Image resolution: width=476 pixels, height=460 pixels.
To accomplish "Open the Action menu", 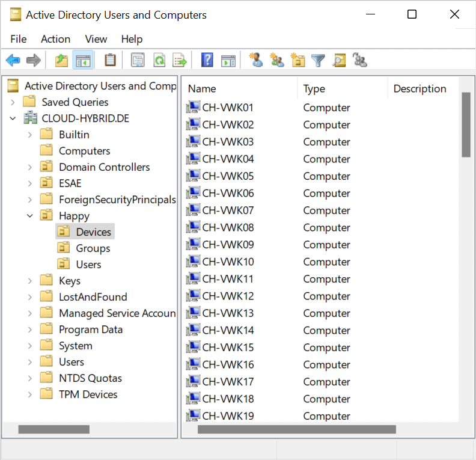I will [55, 39].
